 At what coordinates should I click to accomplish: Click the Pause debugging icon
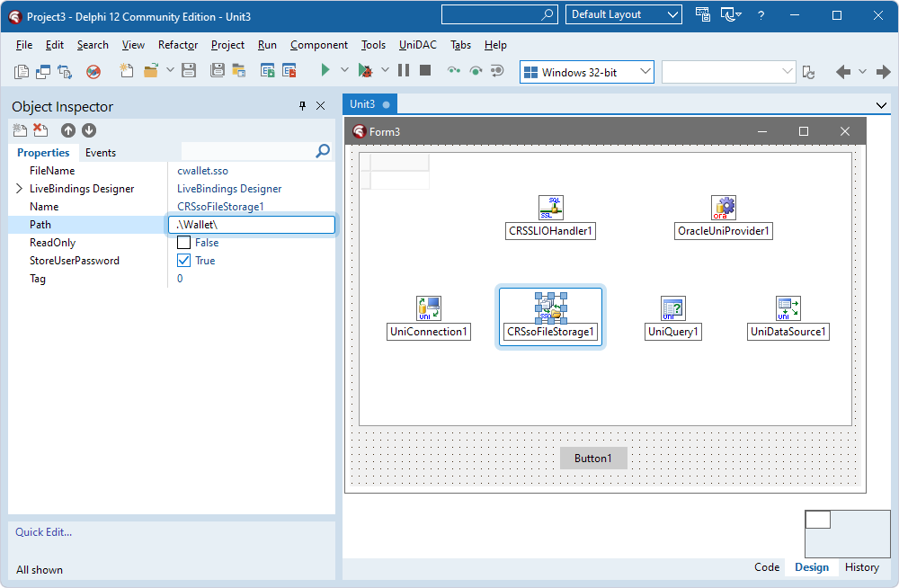[x=405, y=69]
